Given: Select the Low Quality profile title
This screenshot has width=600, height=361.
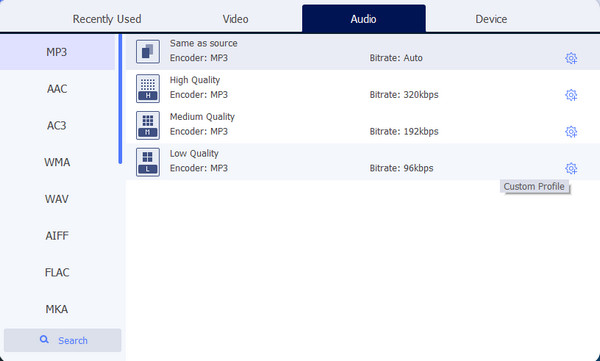Looking at the screenshot, I should (x=194, y=154).
